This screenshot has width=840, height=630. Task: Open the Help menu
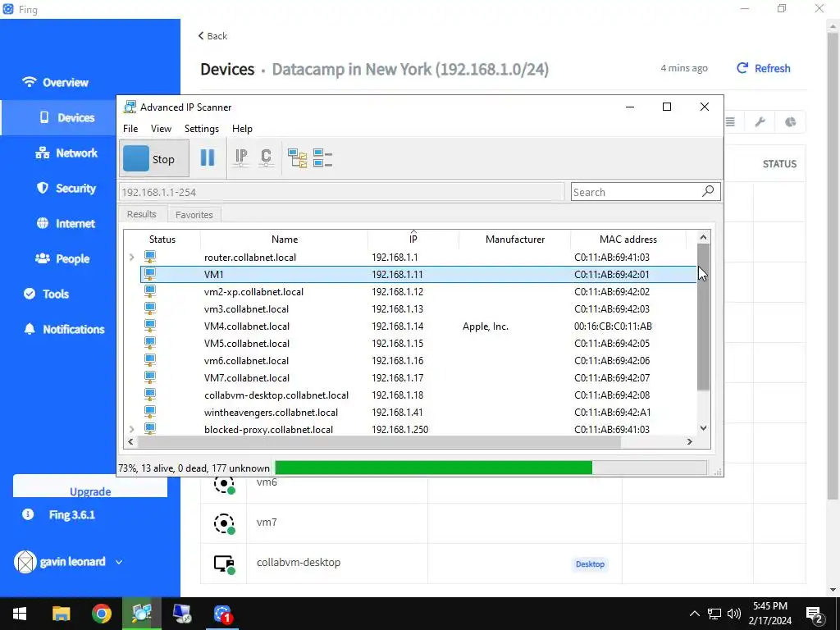(x=242, y=129)
